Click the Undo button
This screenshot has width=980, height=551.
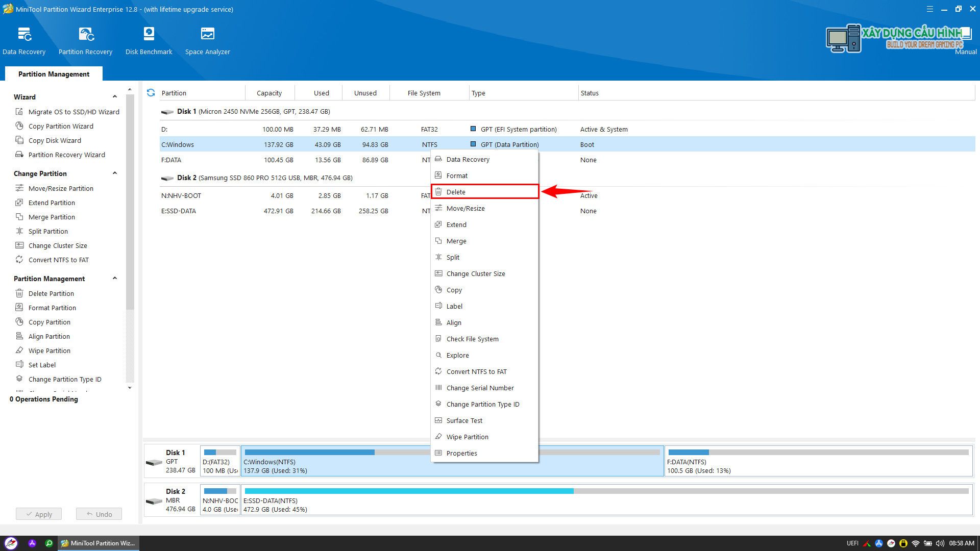[x=99, y=514]
